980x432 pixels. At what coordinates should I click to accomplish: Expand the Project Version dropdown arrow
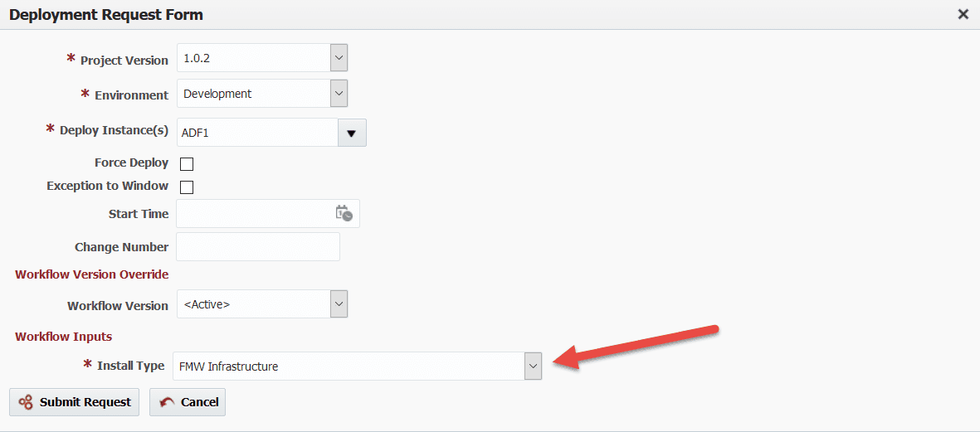[x=339, y=58]
